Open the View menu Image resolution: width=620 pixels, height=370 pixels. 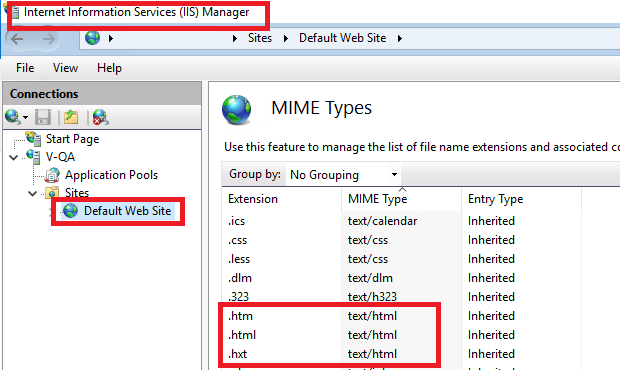point(66,68)
